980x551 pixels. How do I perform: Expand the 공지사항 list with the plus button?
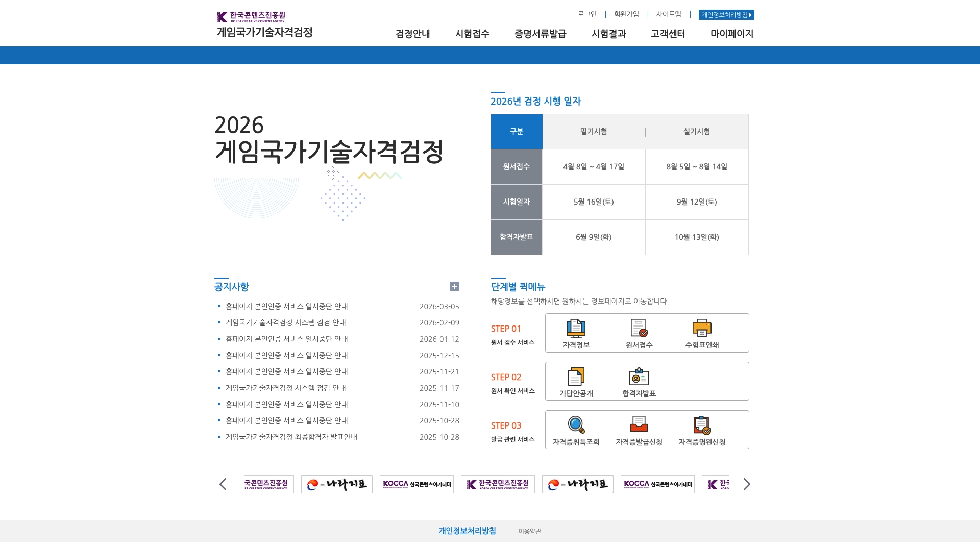[454, 286]
